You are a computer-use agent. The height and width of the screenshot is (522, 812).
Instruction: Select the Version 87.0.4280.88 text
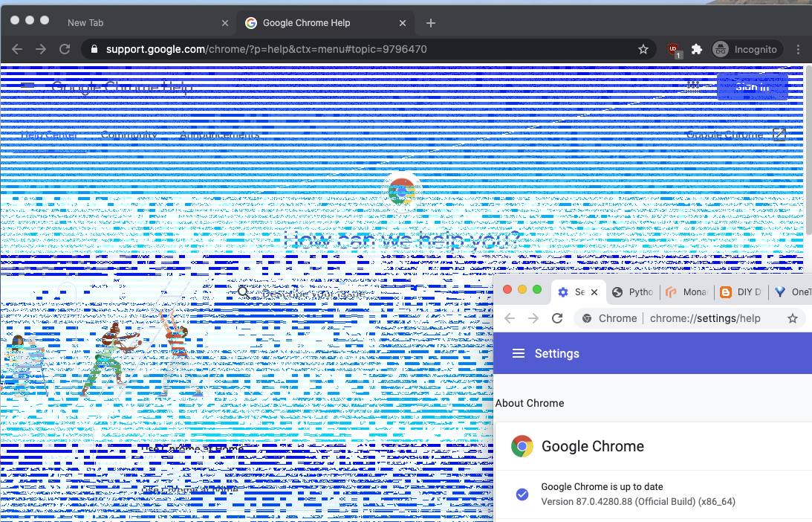[638, 502]
